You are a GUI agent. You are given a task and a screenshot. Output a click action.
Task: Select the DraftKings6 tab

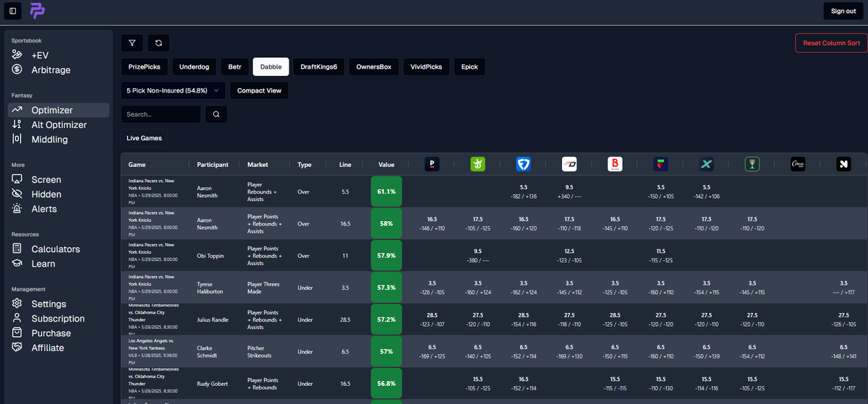pos(319,66)
